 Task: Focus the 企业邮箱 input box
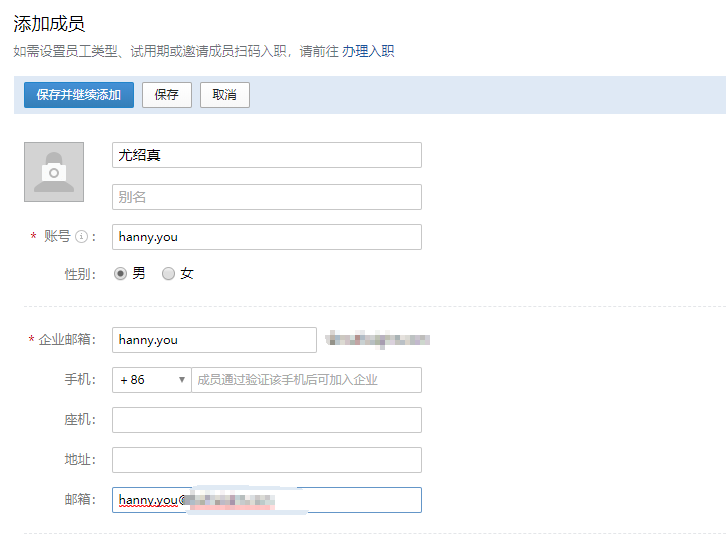214,340
